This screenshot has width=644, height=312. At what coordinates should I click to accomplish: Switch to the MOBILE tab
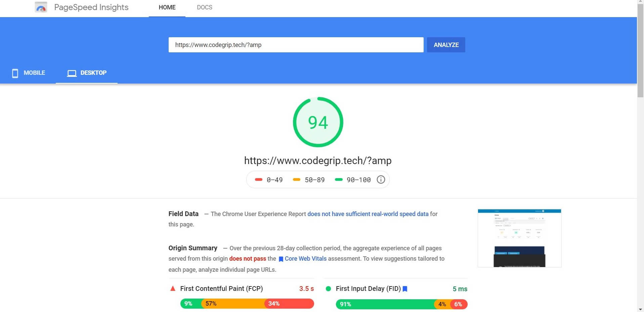(x=34, y=73)
